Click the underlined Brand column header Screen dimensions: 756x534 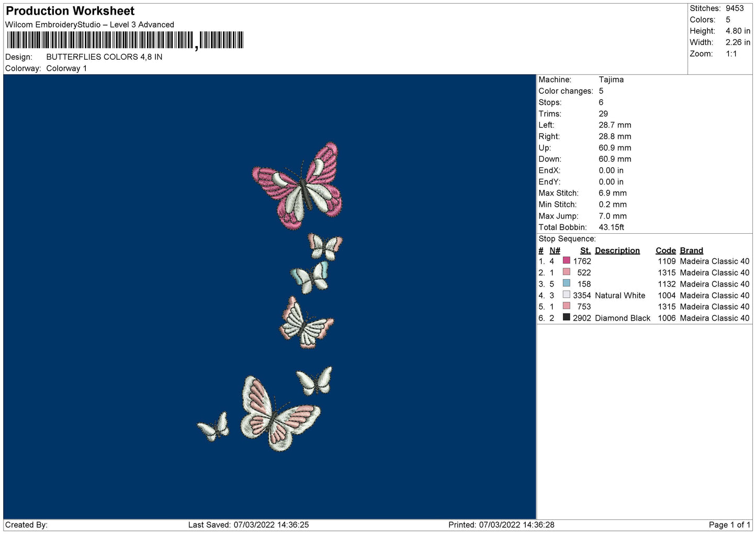coord(691,251)
